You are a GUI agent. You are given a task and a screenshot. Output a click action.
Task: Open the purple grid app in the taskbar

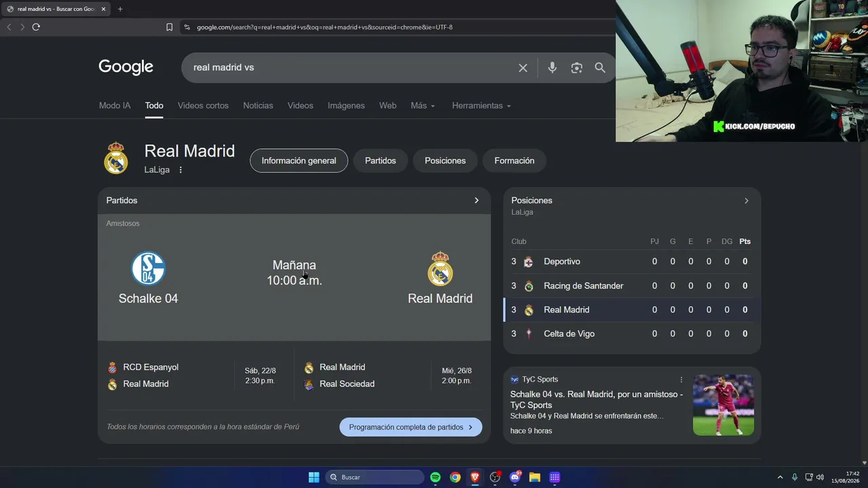tap(555, 477)
